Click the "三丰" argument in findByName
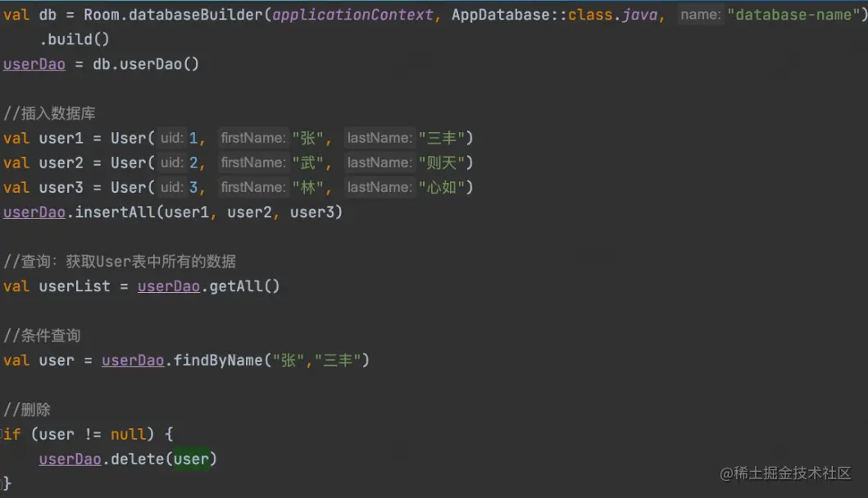The height and width of the screenshot is (498, 868). (x=338, y=361)
